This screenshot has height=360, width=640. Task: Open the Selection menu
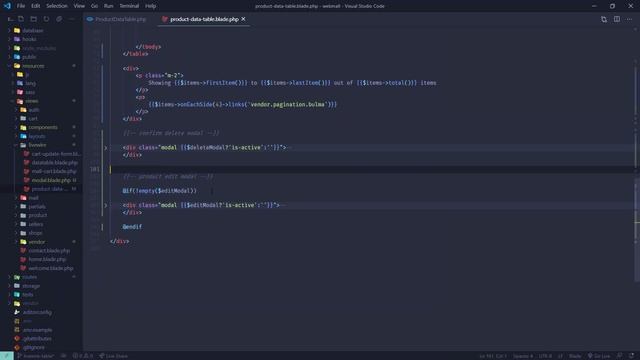click(x=57, y=6)
